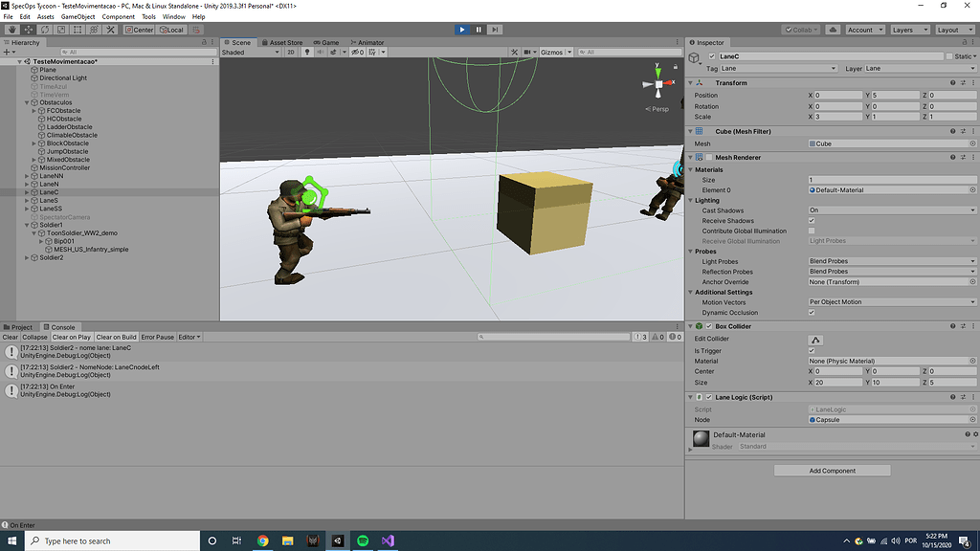Open Visual Studio Code from the taskbar
Image resolution: width=980 pixels, height=551 pixels.
click(387, 540)
